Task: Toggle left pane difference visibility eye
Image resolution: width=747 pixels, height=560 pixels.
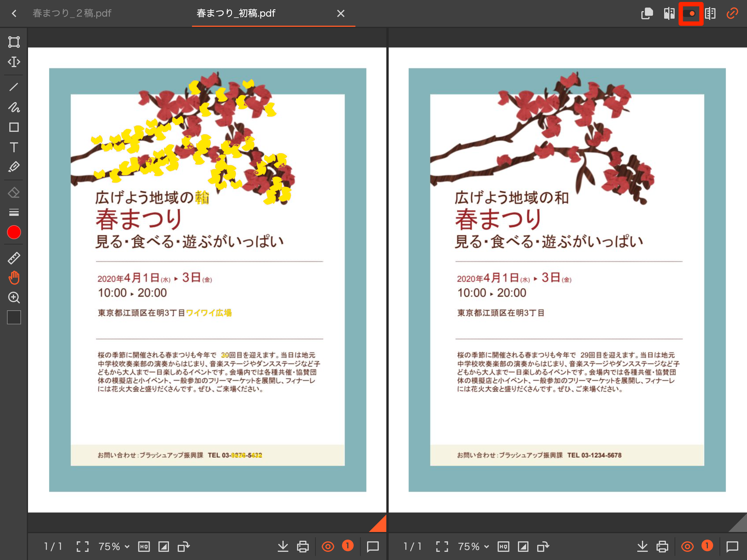Action: [328, 547]
